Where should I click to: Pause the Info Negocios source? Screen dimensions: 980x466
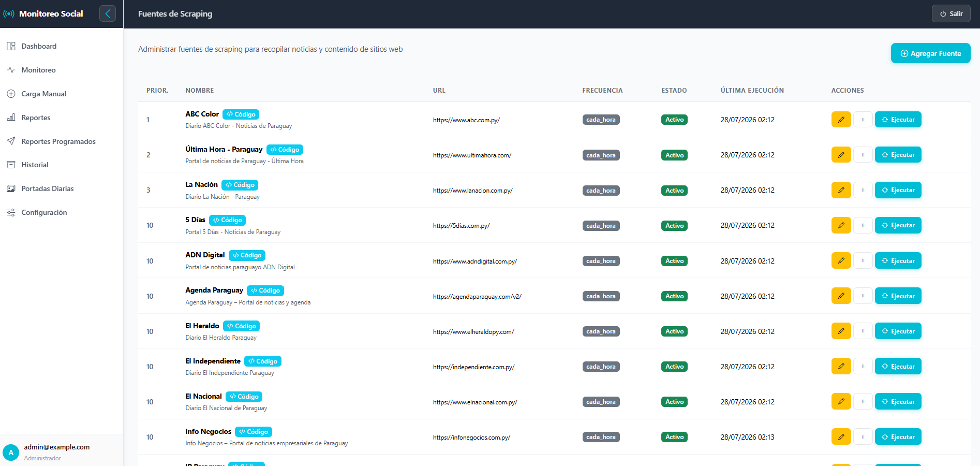[x=863, y=436]
